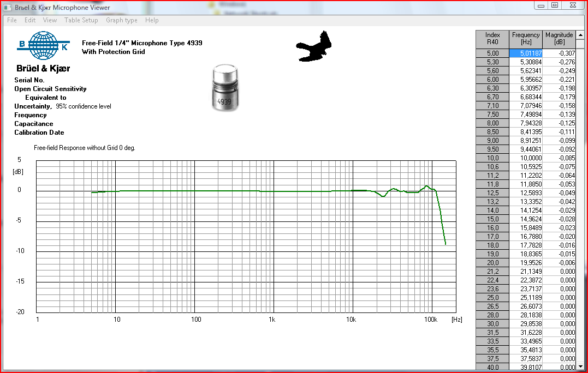The height and width of the screenshot is (373, 588).
Task: Select index row 10,6
Action: pos(492,167)
